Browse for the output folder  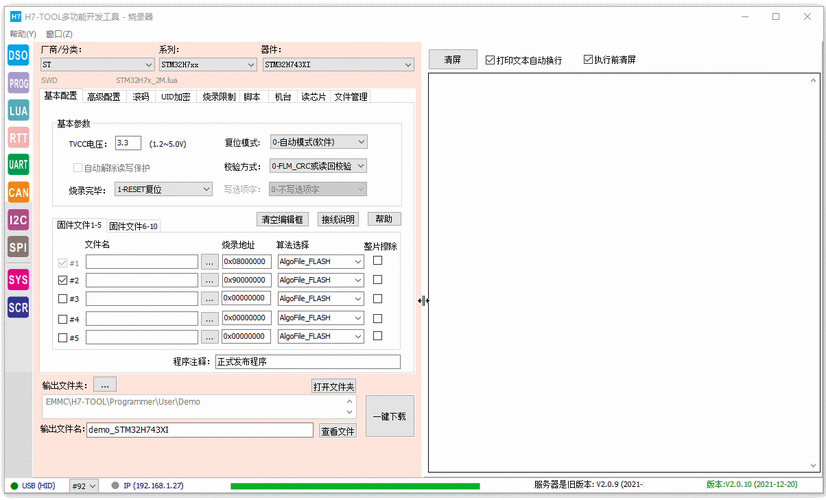pos(105,385)
